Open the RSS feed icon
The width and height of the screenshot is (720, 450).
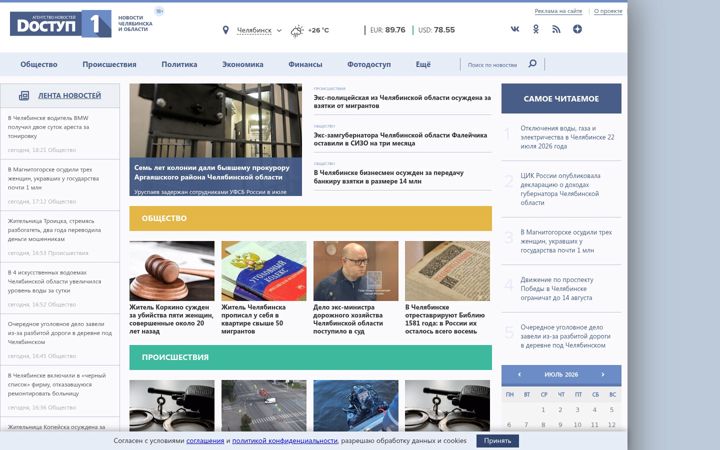click(x=556, y=29)
